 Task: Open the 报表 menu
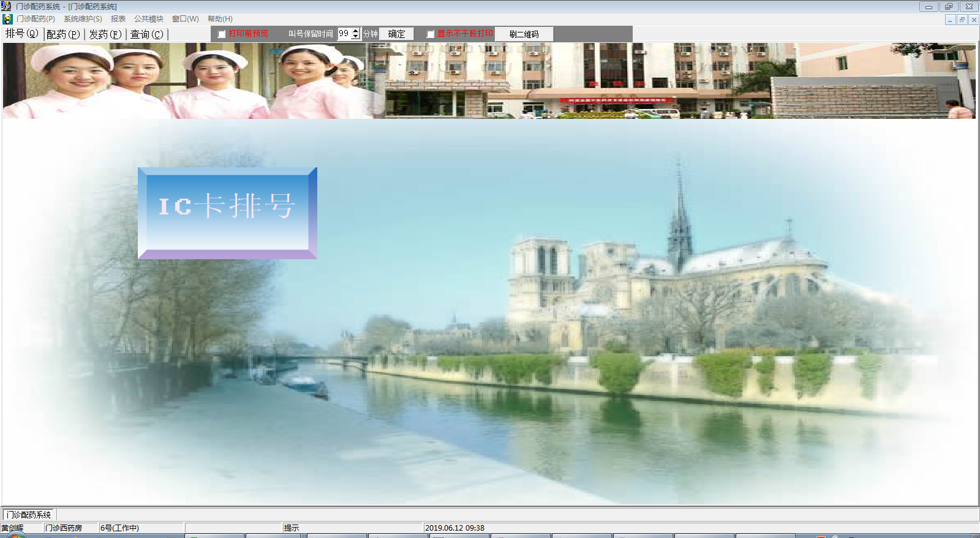coord(118,19)
